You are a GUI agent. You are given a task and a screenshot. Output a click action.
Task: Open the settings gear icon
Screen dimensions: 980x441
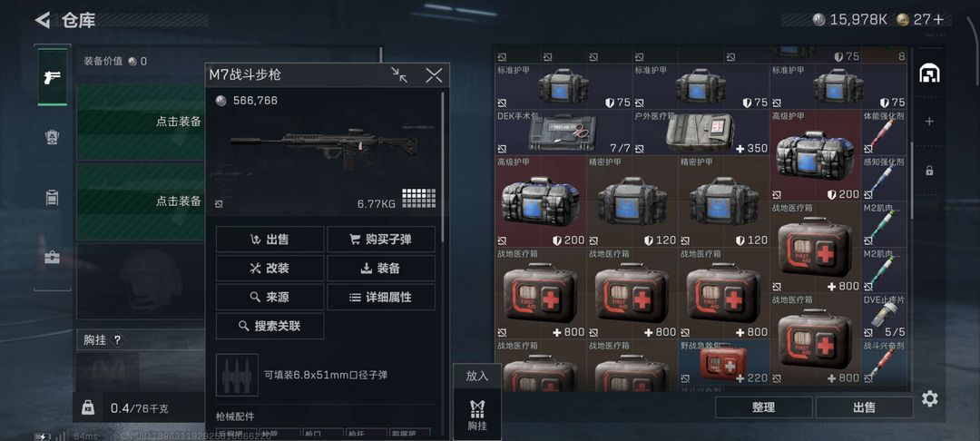pos(930,398)
